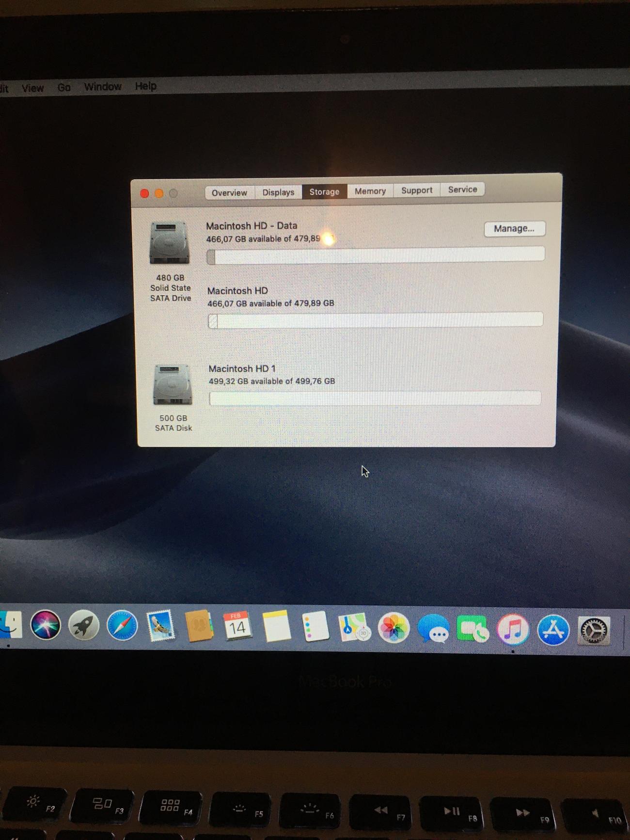Open the App Store icon
Viewport: 630px width, 840px height.
553,630
